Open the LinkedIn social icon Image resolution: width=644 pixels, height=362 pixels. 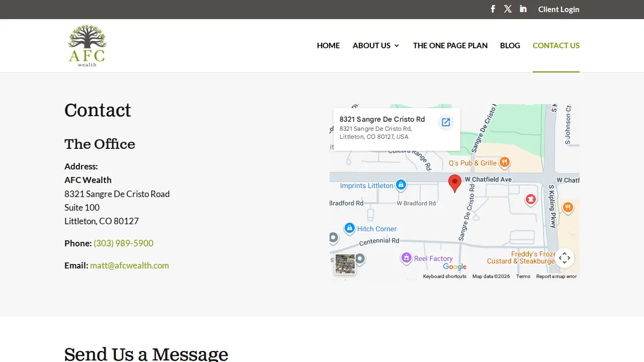pyautogui.click(x=523, y=9)
